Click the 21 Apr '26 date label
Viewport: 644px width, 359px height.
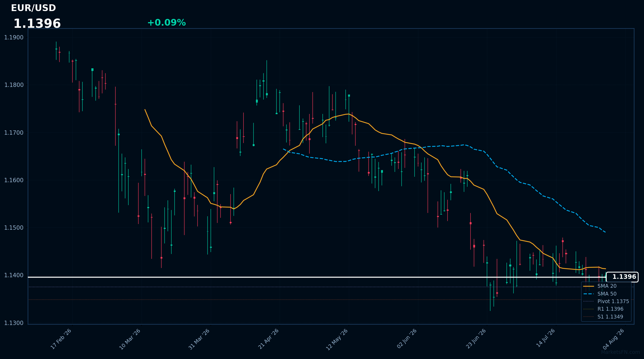tap(268, 339)
